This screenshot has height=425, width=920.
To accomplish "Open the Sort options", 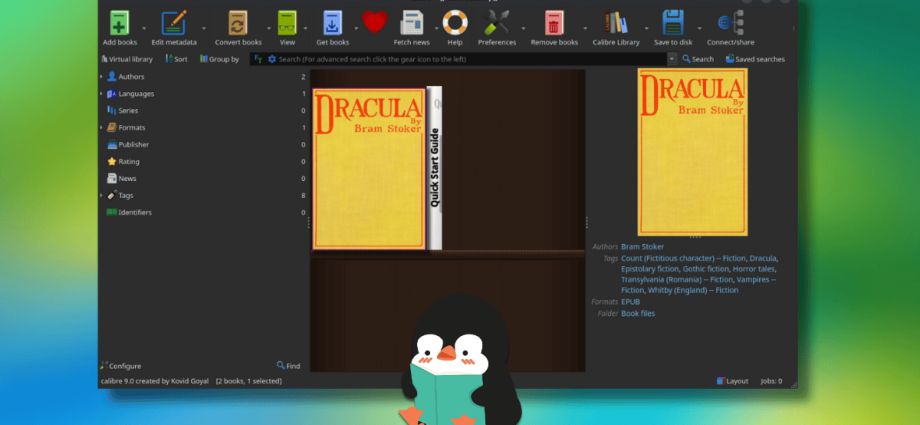I will point(176,59).
